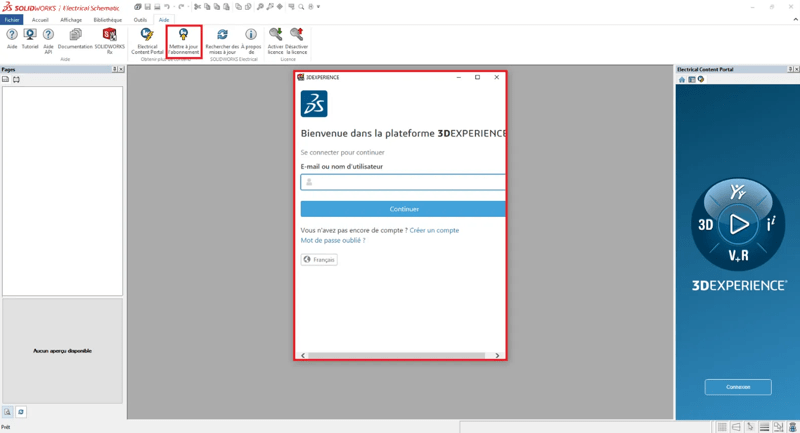Expand the quick access toolbar dropdown arrow
The image size is (800, 433).
point(318,7)
